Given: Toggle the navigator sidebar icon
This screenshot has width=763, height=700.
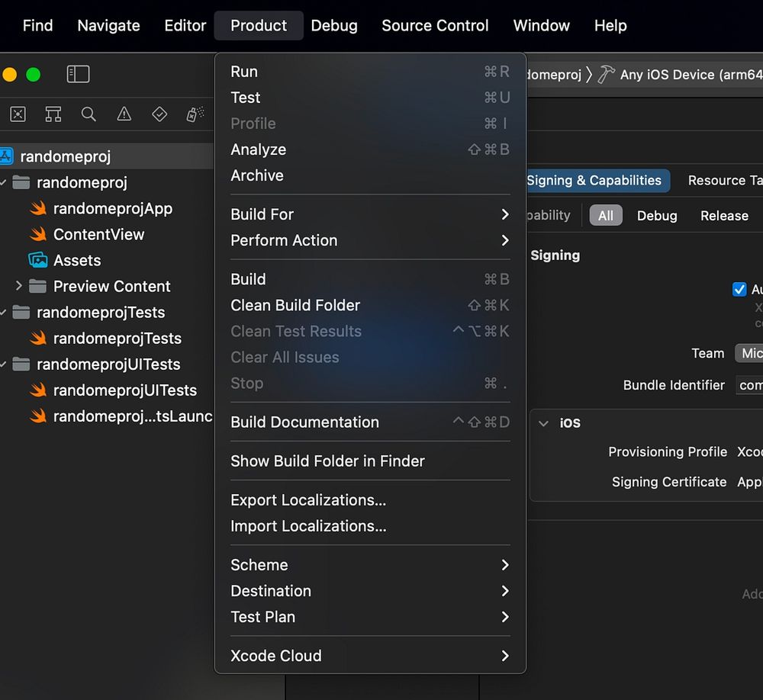Looking at the screenshot, I should coord(78,75).
